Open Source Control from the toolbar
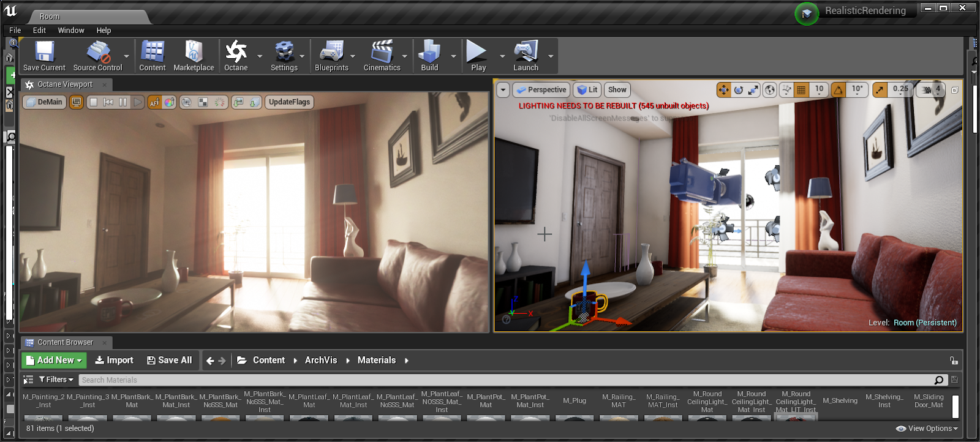980x442 pixels. click(97, 56)
